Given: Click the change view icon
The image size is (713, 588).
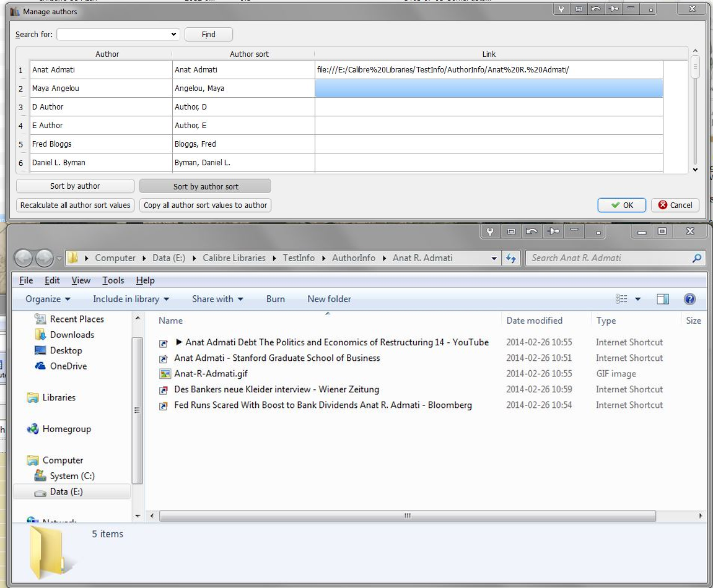Looking at the screenshot, I should click(x=621, y=299).
